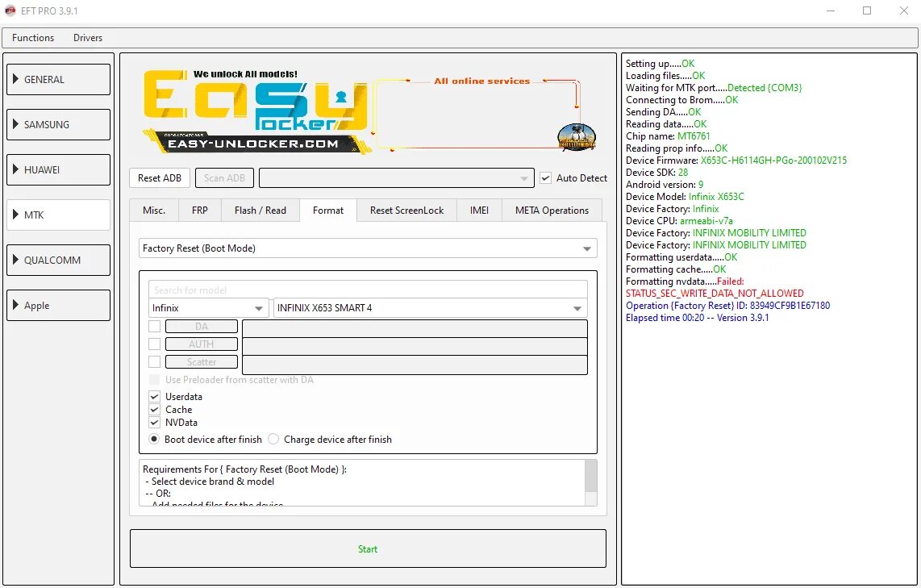The width and height of the screenshot is (921, 588).
Task: Expand the GENERAL sidebar section
Action: point(58,79)
